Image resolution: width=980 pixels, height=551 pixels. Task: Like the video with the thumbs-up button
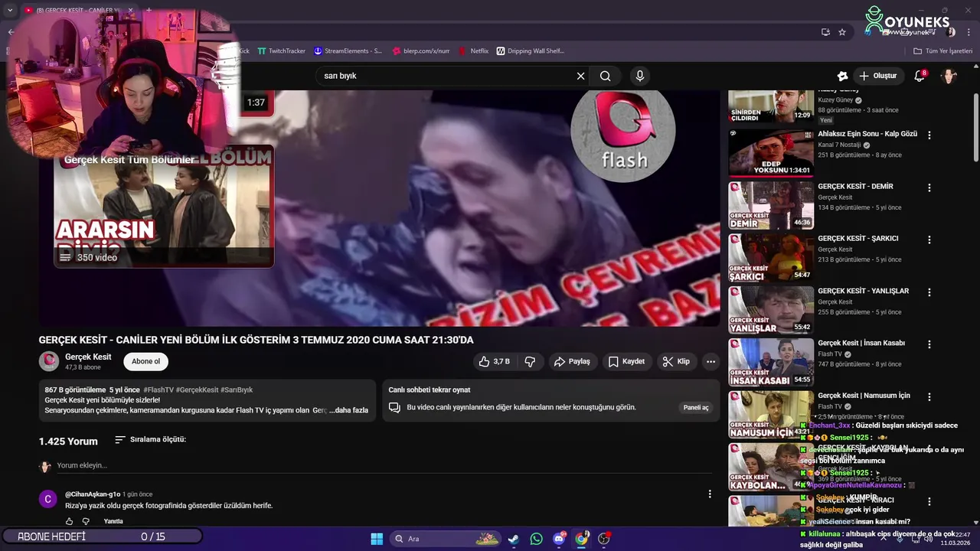(x=494, y=361)
